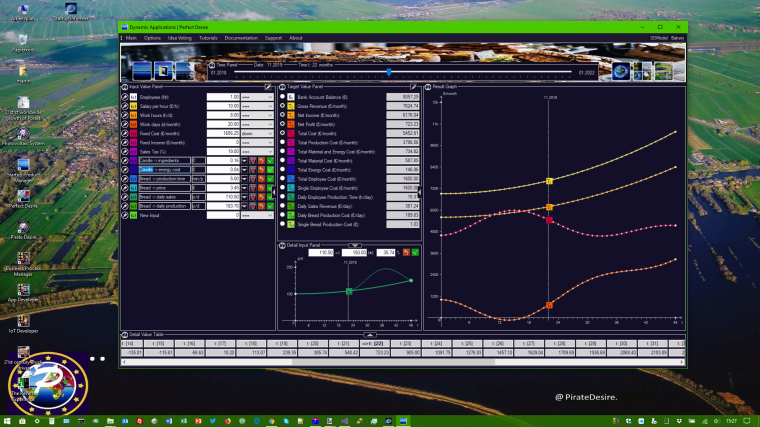Click the pencil edit icon beside Employees
Image resolution: width=760 pixels, height=427 pixels.
pos(125,97)
